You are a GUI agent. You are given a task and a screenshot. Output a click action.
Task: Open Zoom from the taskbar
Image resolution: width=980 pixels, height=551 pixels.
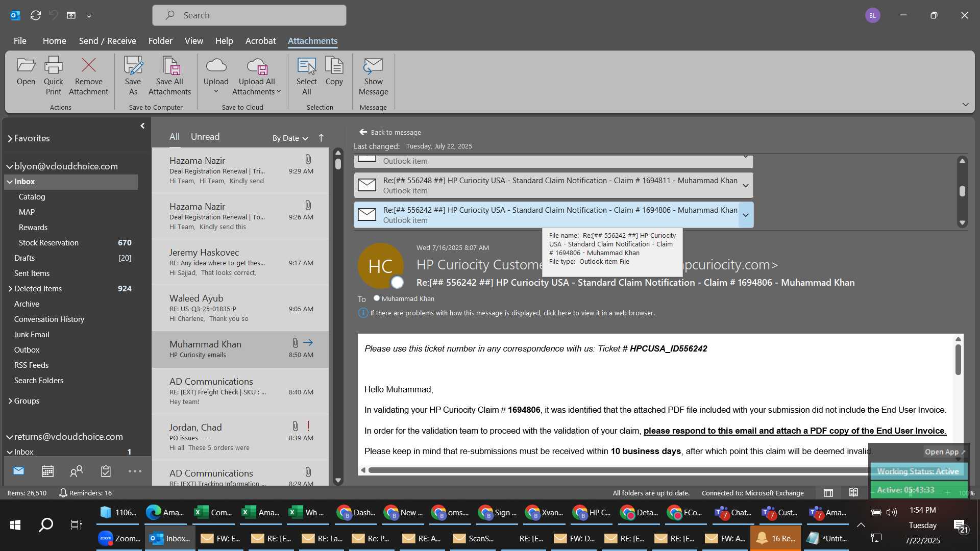click(x=119, y=538)
